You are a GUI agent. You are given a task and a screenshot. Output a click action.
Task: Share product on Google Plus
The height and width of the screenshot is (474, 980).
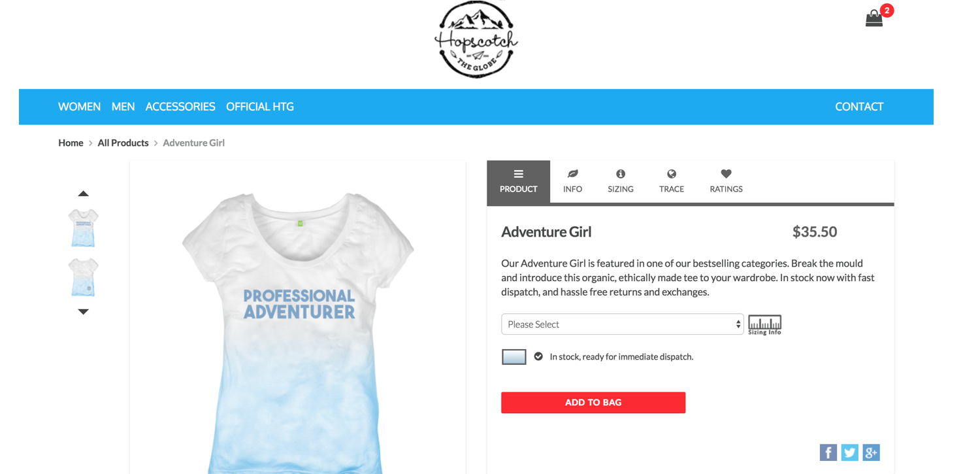[x=872, y=452]
